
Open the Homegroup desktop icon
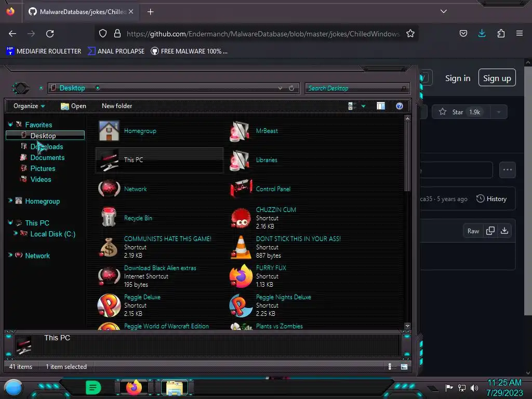click(x=109, y=130)
